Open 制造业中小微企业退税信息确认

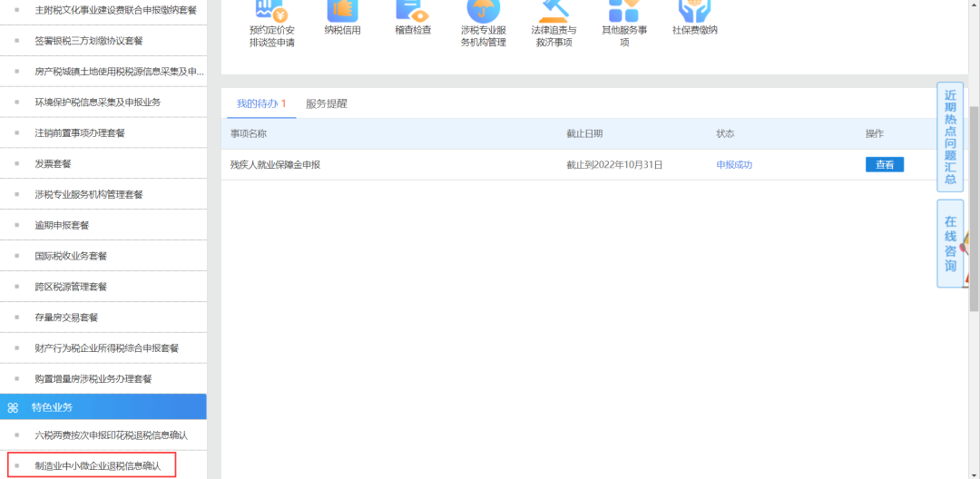click(97, 466)
